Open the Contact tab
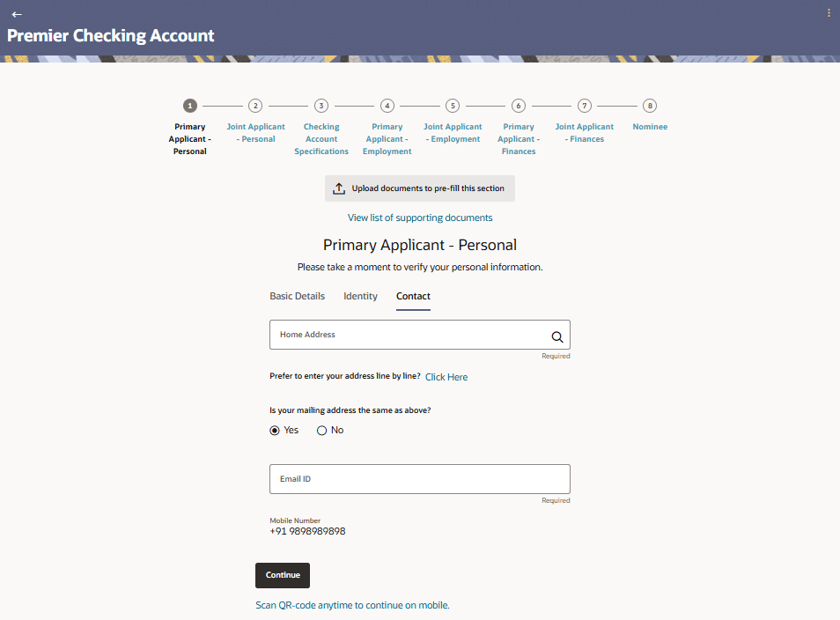 pos(413,296)
